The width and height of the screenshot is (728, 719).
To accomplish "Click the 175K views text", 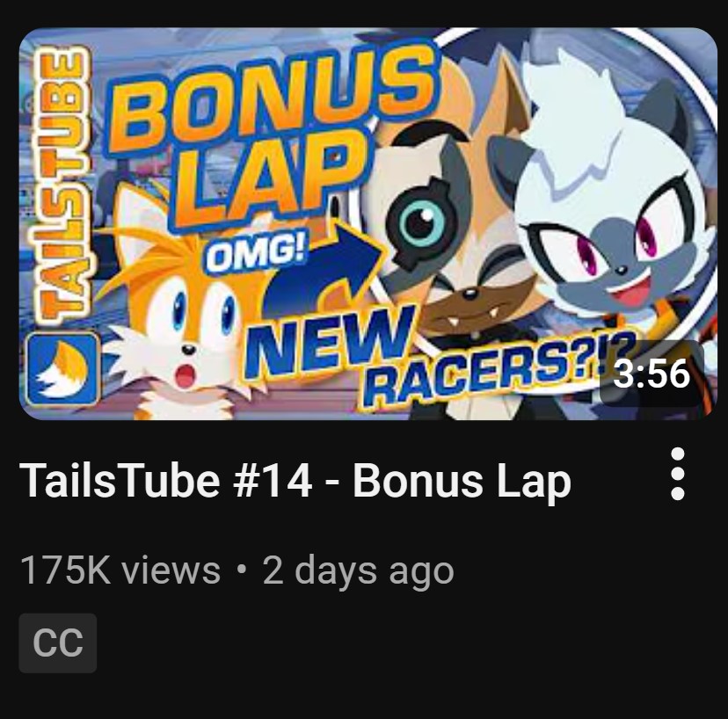I will [x=120, y=570].
